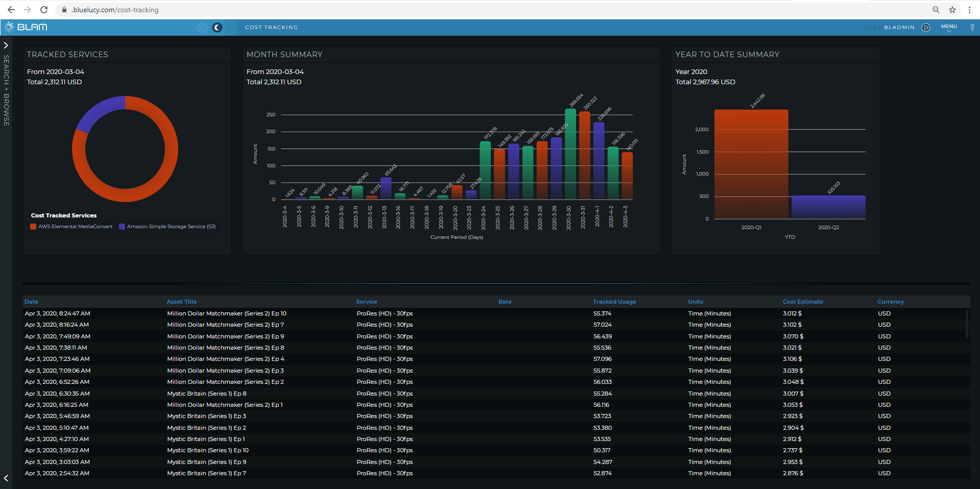This screenshot has height=489, width=980.
Task: Go back to the previous page
Action: (x=11, y=10)
